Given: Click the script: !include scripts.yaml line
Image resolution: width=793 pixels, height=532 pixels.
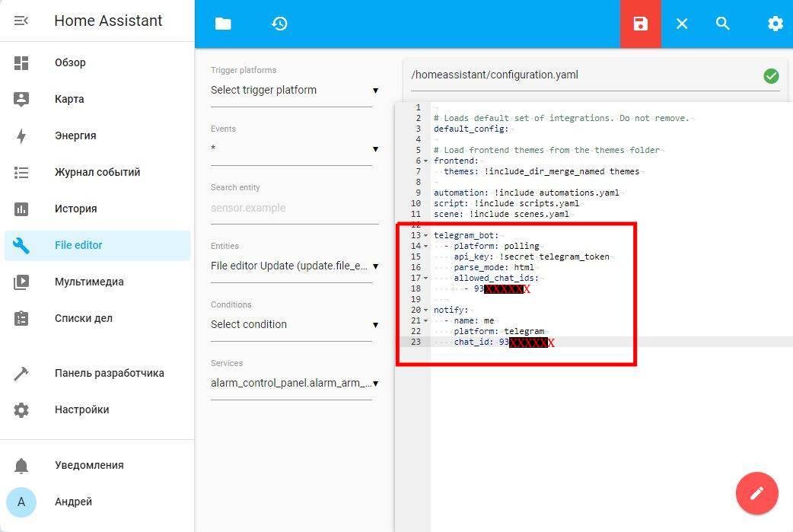Looking at the screenshot, I should pyautogui.click(x=506, y=203).
